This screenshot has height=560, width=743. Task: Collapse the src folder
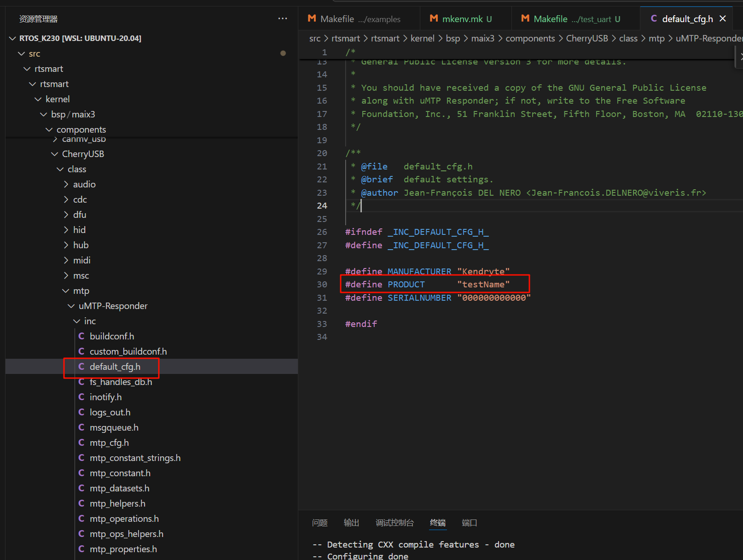tap(21, 53)
